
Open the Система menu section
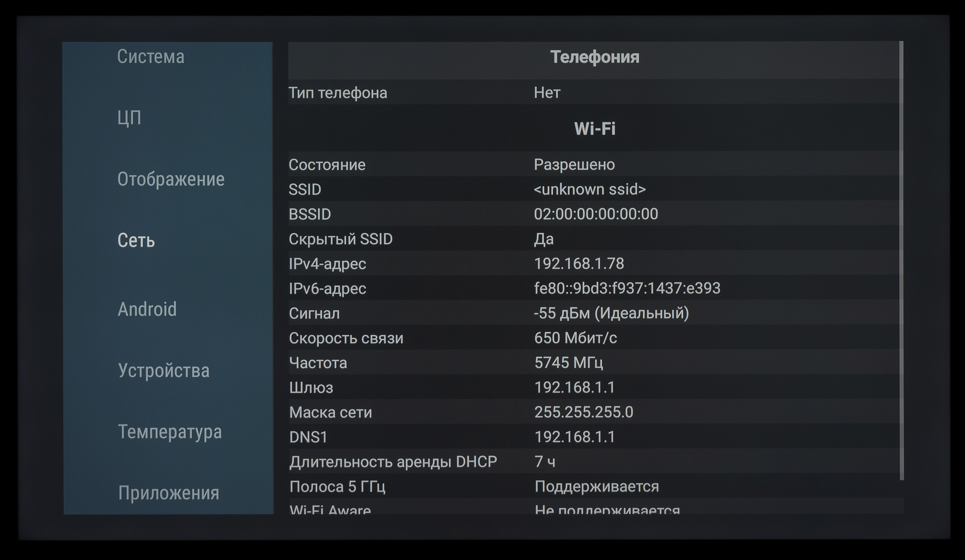point(151,57)
